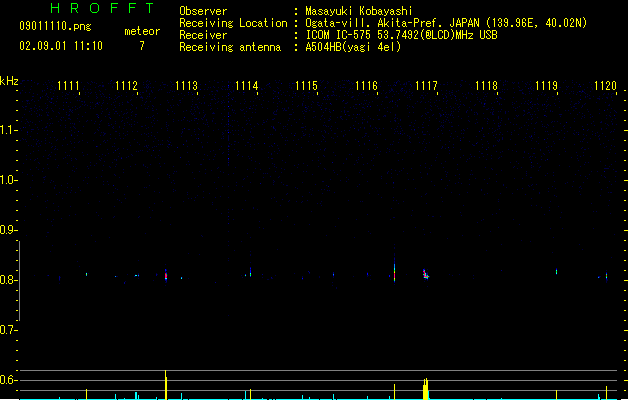Screen dimensions: 629x400
Task: Click the 1118 time axis label
Action: [486, 86]
